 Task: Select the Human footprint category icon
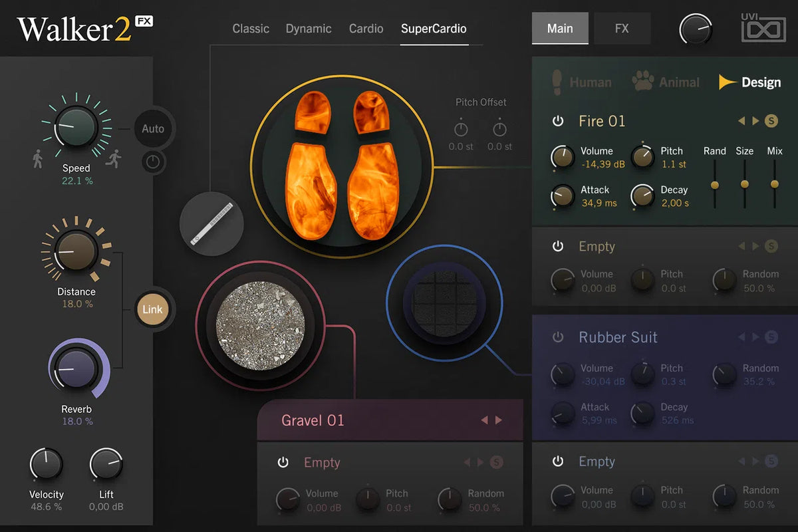[557, 82]
